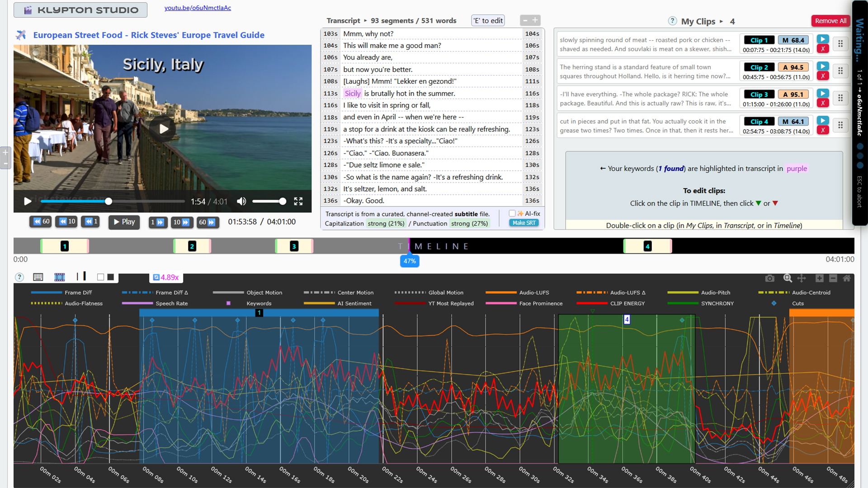Open the youtu.be video link
This screenshot has width=868, height=488.
point(198,8)
